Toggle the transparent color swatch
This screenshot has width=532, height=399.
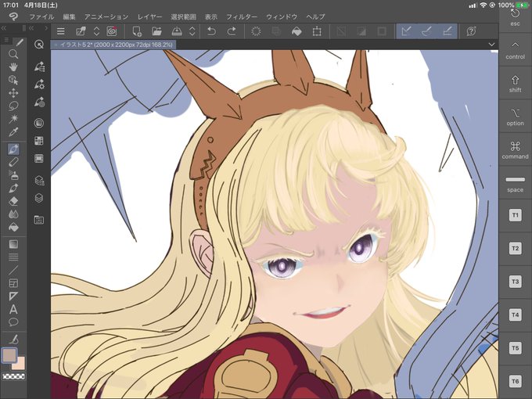tap(13, 376)
